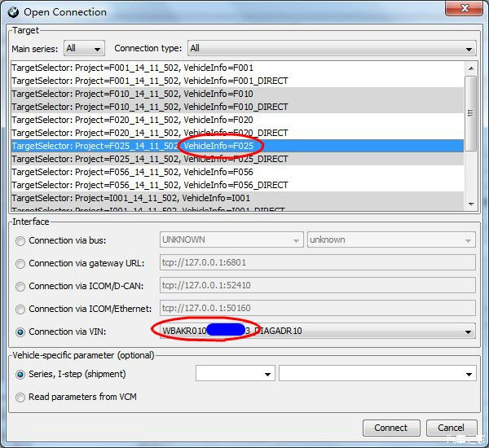Click the Connect button

390,428
